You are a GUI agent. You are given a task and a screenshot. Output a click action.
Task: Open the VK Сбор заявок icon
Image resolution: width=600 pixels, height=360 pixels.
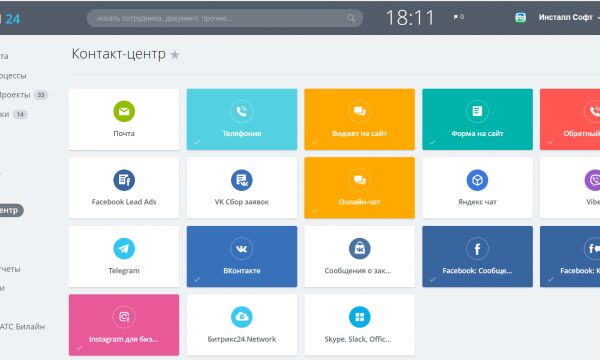242,180
